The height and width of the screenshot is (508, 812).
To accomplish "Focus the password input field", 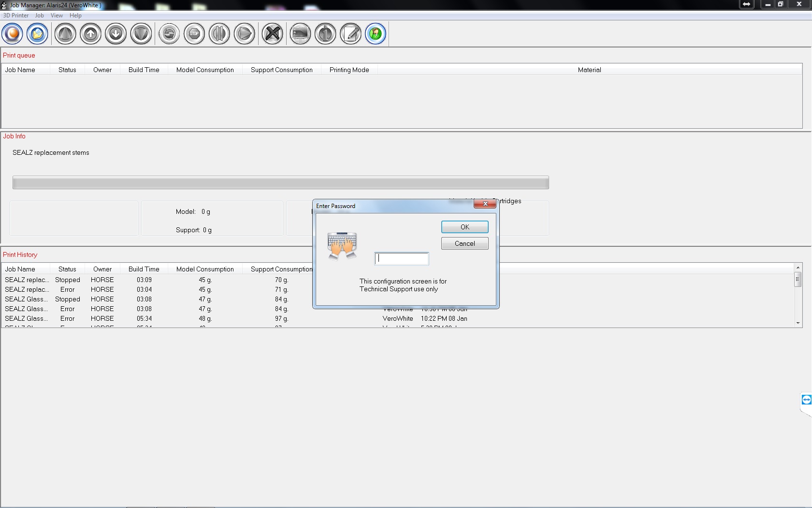I will [402, 259].
